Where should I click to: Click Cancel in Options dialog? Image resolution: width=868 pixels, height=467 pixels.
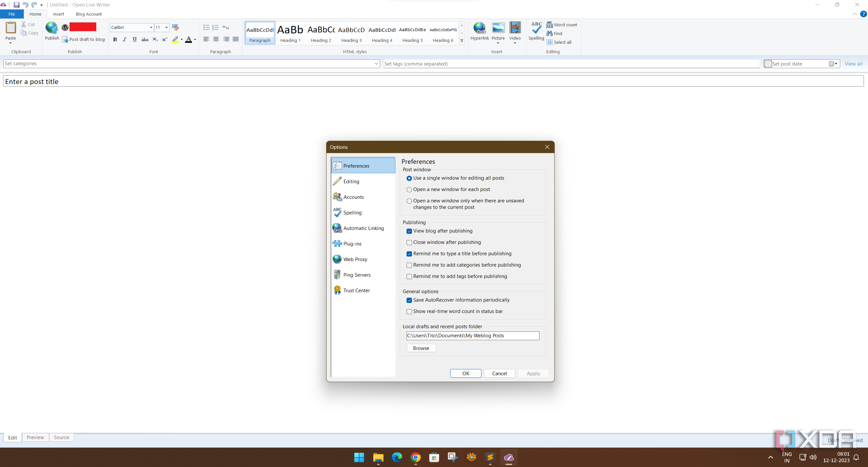coord(499,373)
